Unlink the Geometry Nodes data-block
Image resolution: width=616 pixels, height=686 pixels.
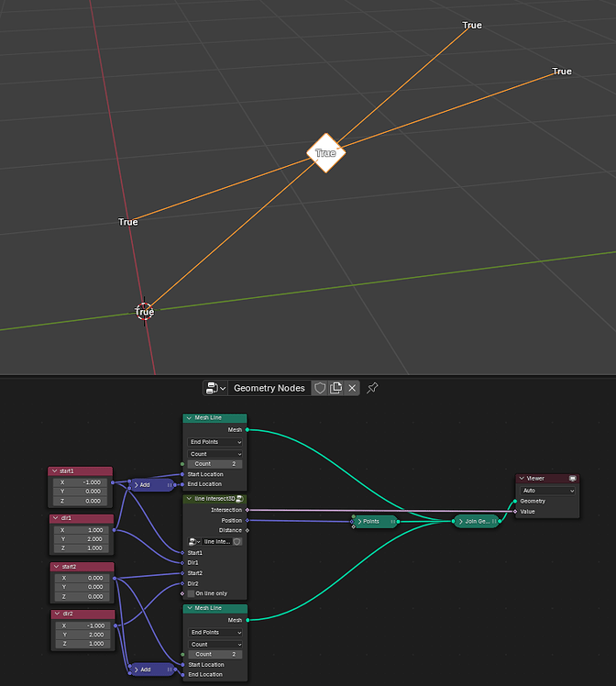(352, 388)
